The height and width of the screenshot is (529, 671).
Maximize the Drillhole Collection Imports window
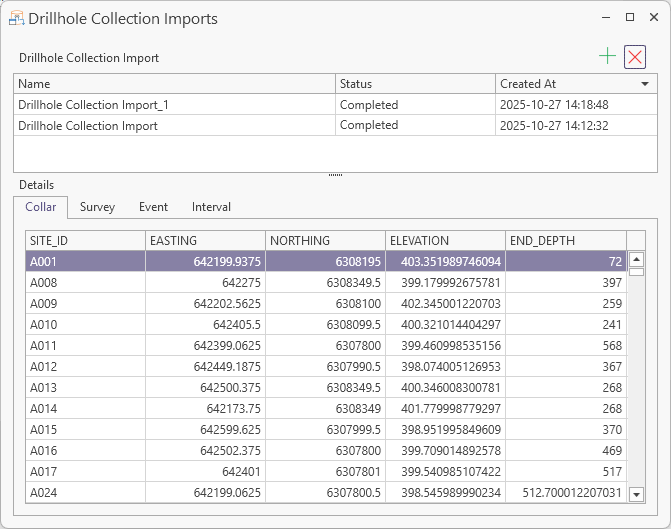coord(630,17)
